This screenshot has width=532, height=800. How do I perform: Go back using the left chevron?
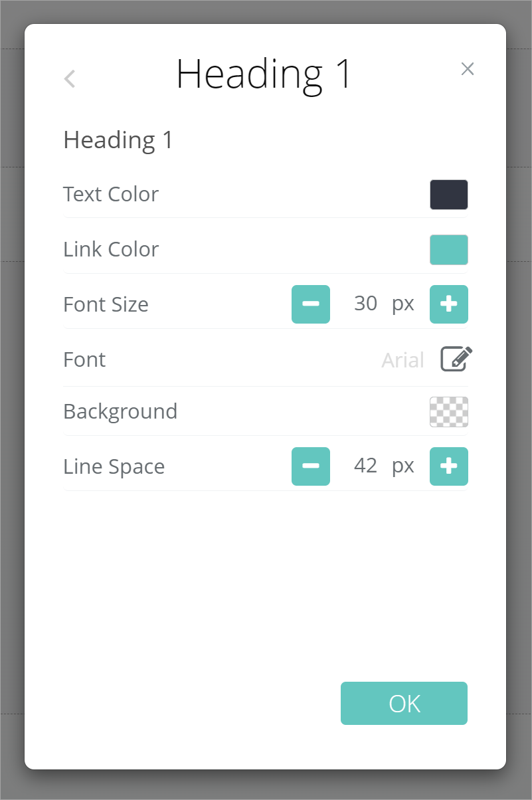[70, 79]
